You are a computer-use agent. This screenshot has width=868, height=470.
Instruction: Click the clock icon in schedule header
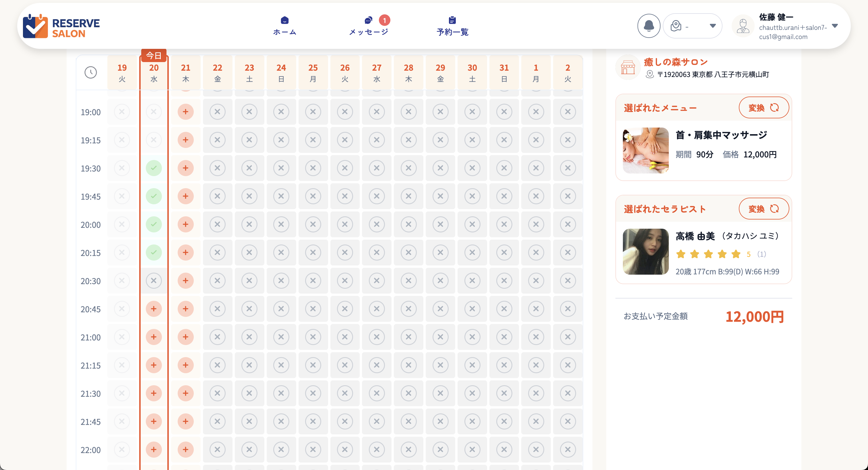coord(90,72)
